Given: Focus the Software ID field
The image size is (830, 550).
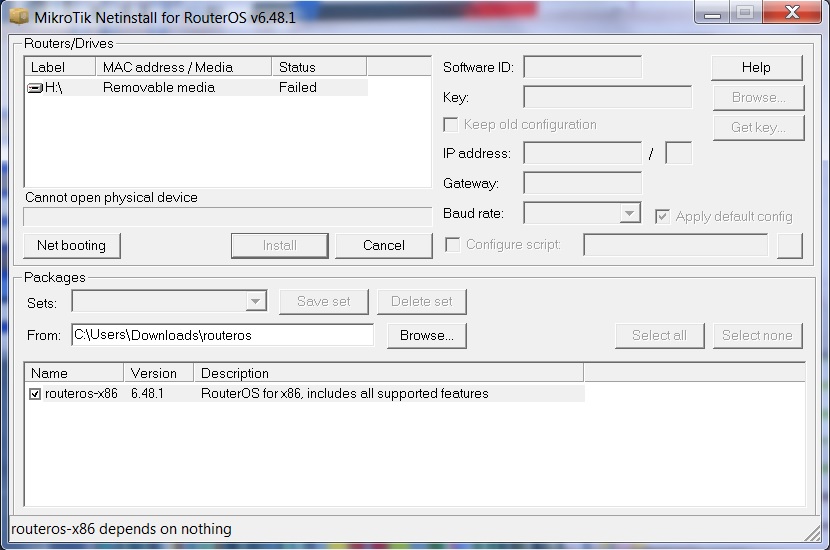Looking at the screenshot, I should [x=582, y=67].
